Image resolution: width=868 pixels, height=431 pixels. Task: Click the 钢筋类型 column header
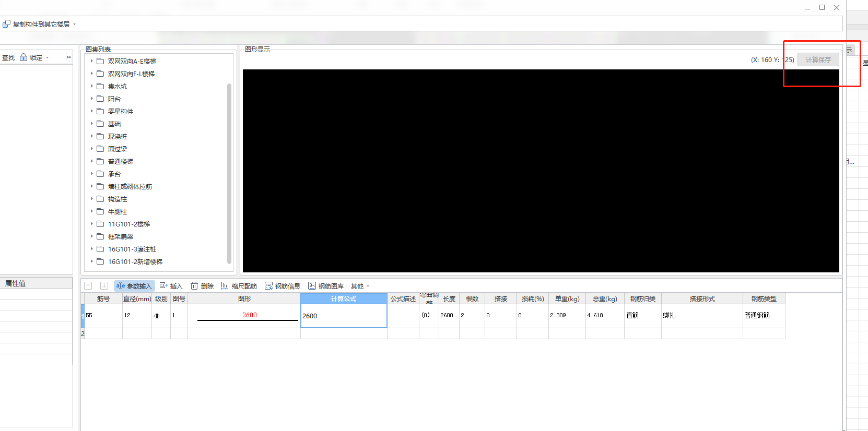(764, 298)
